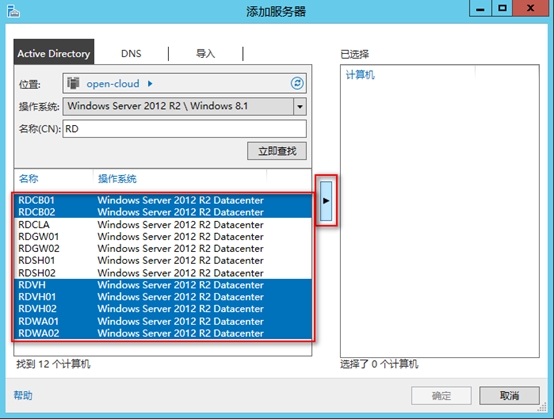Select the RDCB01 row
554x419 pixels.
tap(163, 200)
